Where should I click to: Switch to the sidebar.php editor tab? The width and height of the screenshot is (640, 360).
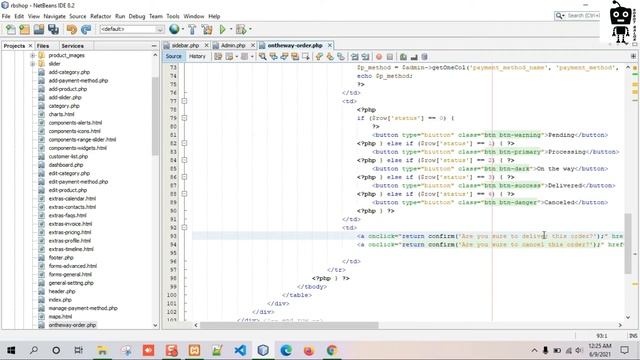[x=185, y=45]
